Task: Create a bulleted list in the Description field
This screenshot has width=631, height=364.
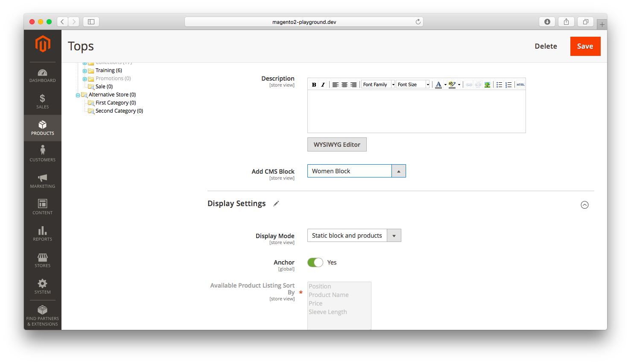Action: 499,84
